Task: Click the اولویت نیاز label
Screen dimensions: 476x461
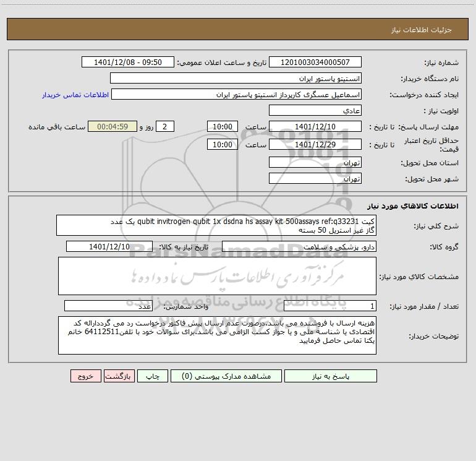Action: pos(441,111)
